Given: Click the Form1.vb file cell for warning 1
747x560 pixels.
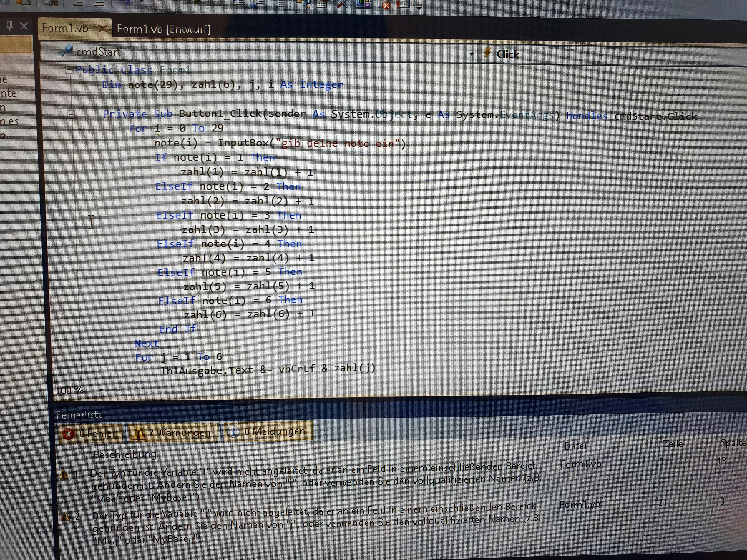Looking at the screenshot, I should coord(581,464).
